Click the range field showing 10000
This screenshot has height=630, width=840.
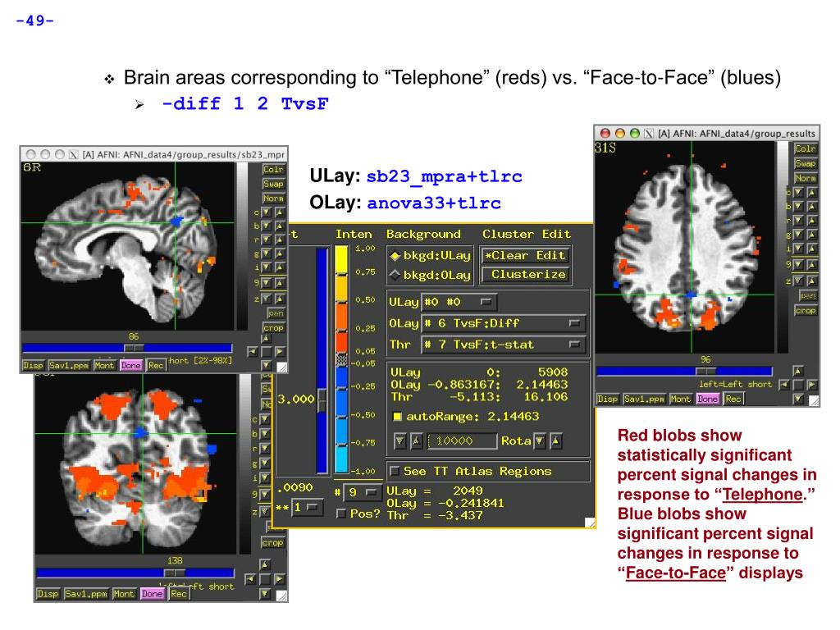463,441
